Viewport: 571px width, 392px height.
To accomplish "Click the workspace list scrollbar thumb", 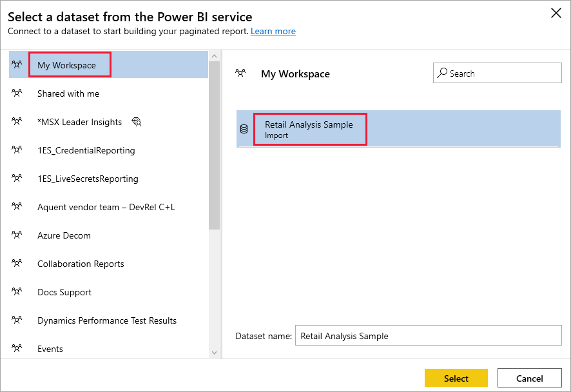I will coord(214,145).
